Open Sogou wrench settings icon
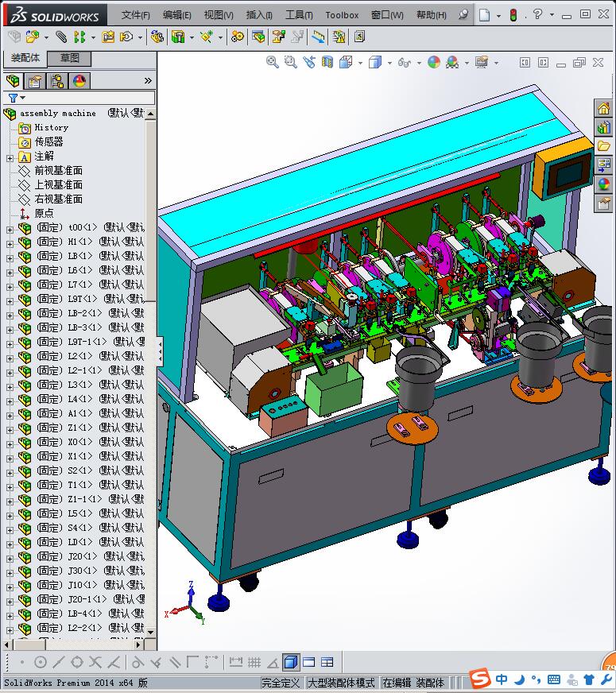Image resolution: width=616 pixels, height=693 pixels. tap(606, 679)
